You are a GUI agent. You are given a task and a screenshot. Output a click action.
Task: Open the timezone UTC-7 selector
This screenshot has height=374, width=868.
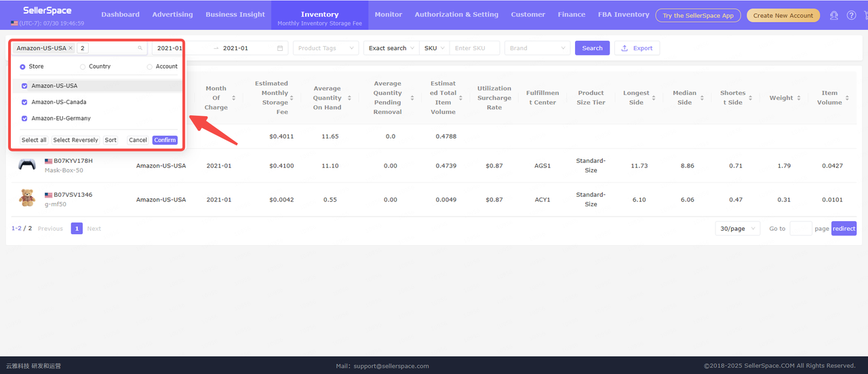47,23
